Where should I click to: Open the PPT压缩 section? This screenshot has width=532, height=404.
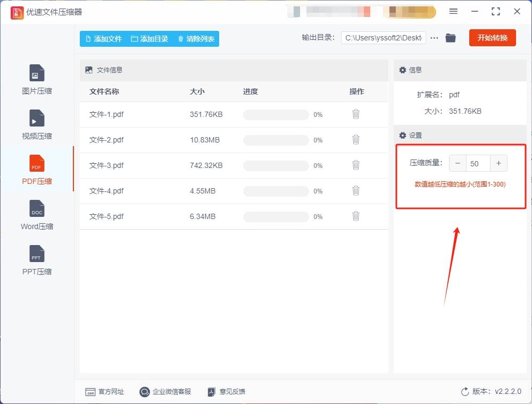pyautogui.click(x=37, y=260)
